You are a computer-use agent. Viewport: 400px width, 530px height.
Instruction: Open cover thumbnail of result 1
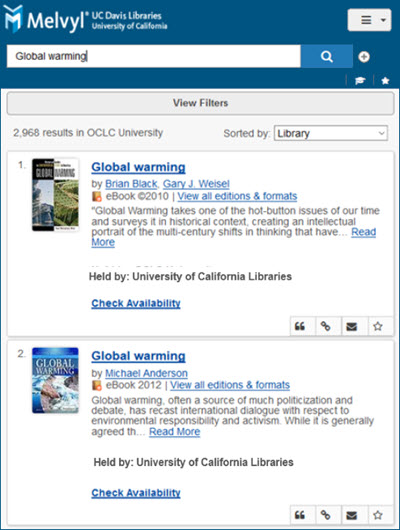point(55,195)
